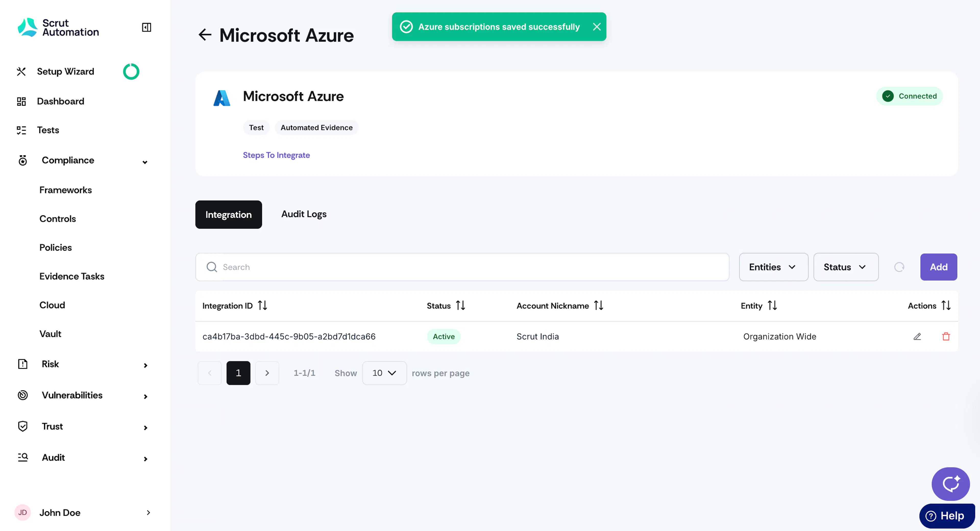Sort by Account Nickname column

(598, 305)
